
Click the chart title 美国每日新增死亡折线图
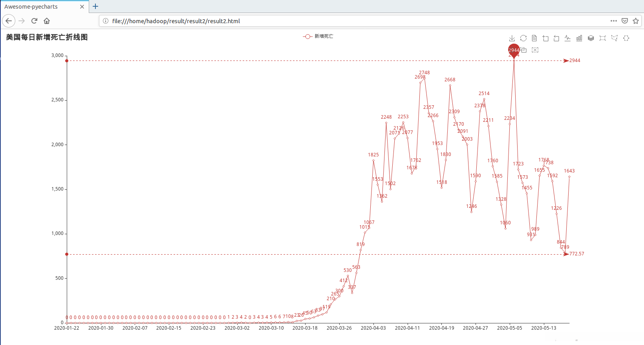pos(47,37)
